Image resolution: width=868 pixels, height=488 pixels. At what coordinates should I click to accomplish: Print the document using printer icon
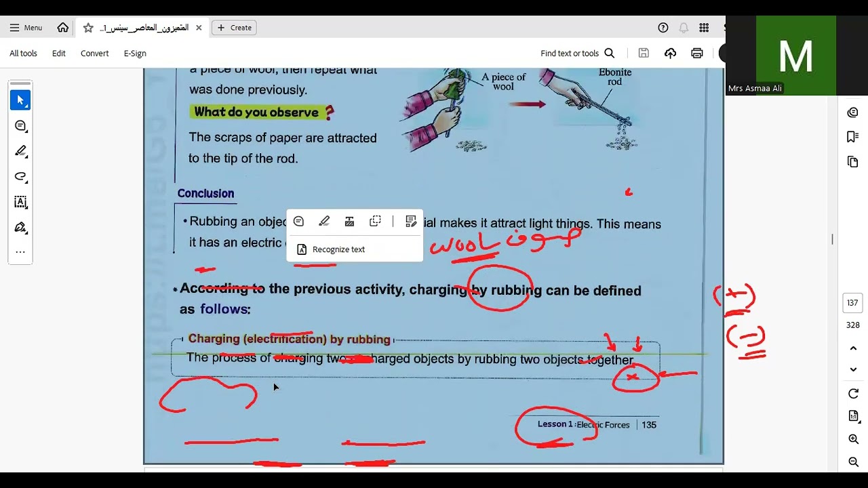click(697, 53)
